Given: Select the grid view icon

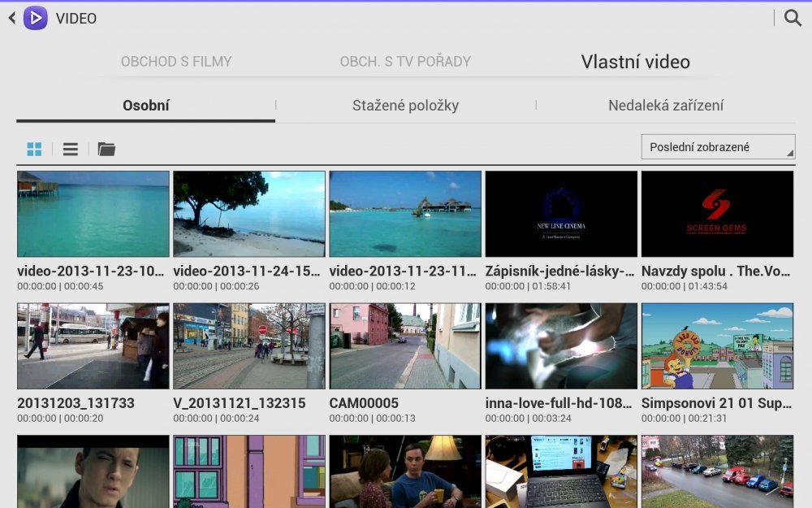Looking at the screenshot, I should coord(33,149).
